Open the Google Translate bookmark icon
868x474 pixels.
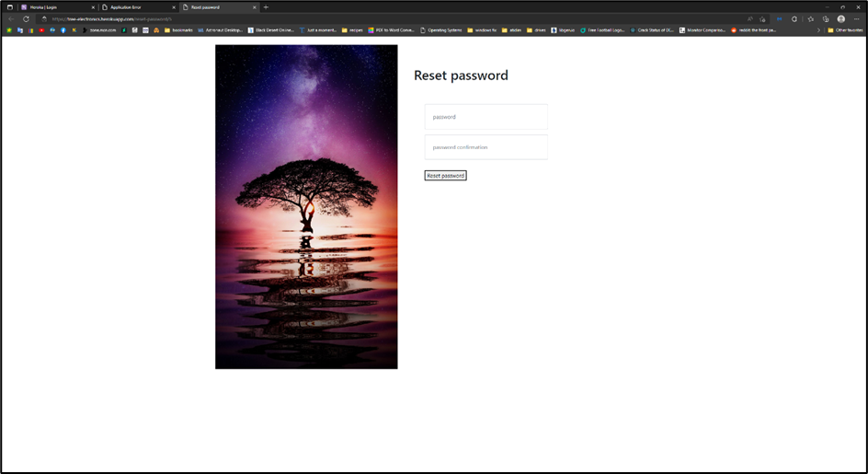click(20, 30)
